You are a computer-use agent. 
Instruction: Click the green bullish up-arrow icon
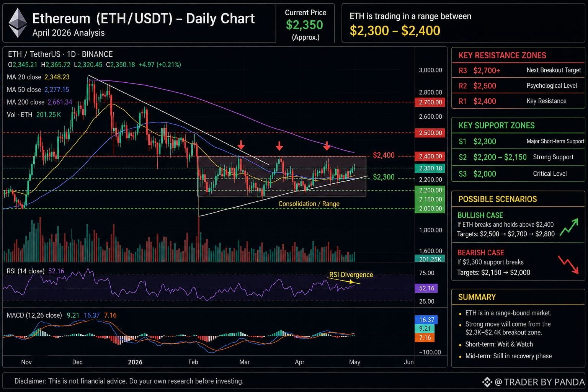(x=569, y=226)
